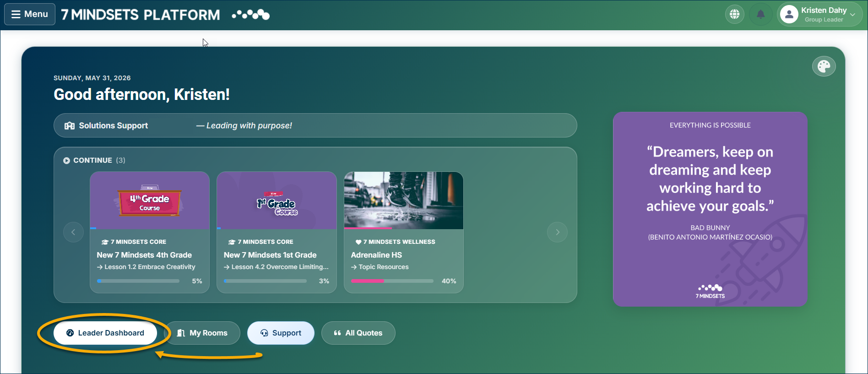Open the Leader Dashboard button

point(105,333)
